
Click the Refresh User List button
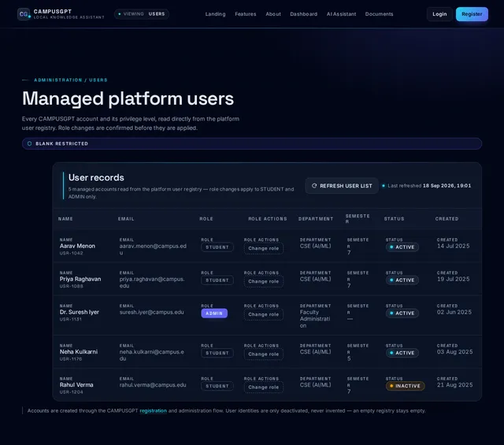coord(342,186)
